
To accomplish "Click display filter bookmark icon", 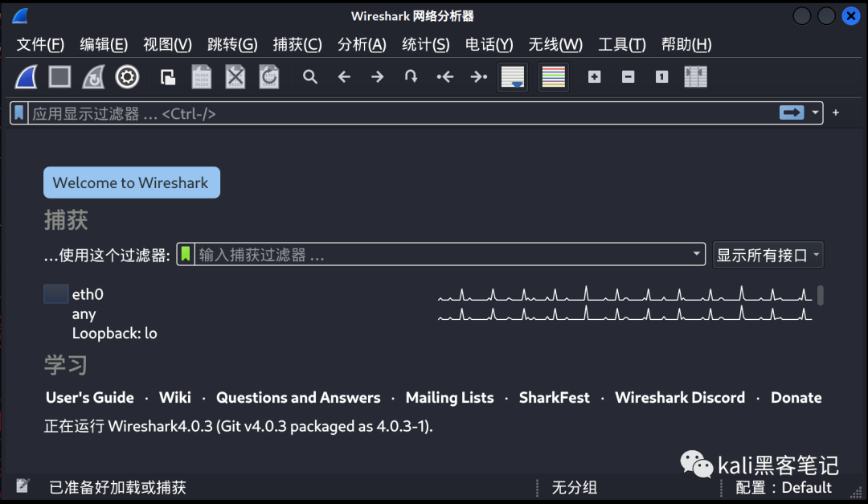I will pyautogui.click(x=18, y=113).
